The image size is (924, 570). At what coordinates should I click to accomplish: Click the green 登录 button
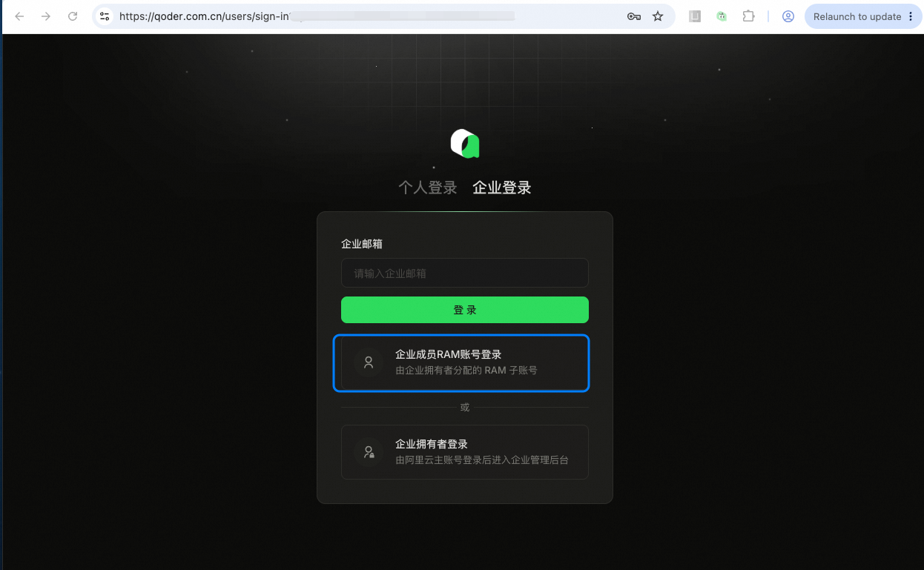pos(465,310)
